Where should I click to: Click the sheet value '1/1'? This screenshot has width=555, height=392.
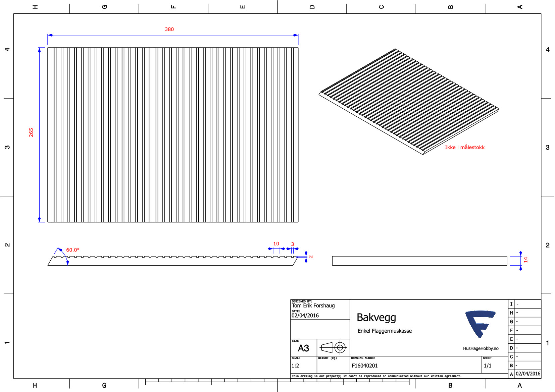click(487, 366)
